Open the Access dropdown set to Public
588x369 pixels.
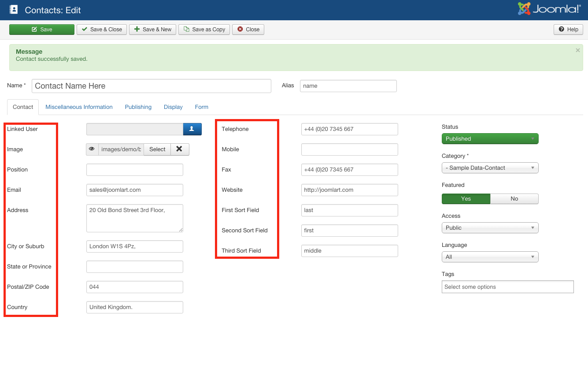click(x=490, y=228)
